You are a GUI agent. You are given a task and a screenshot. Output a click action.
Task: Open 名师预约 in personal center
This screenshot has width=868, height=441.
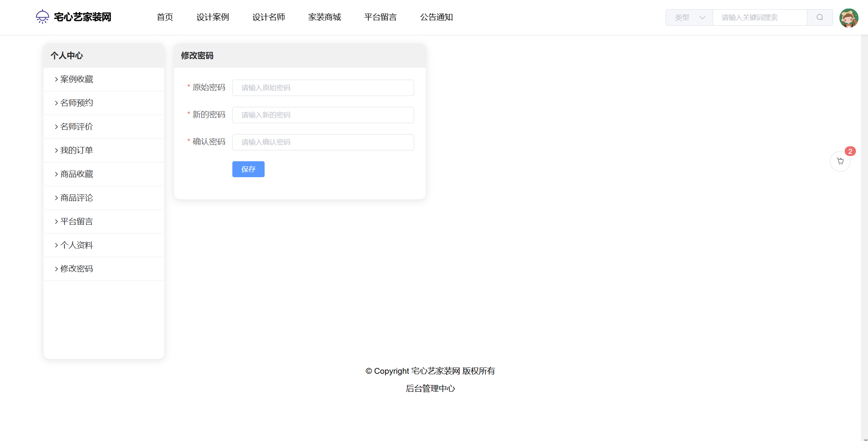(77, 103)
